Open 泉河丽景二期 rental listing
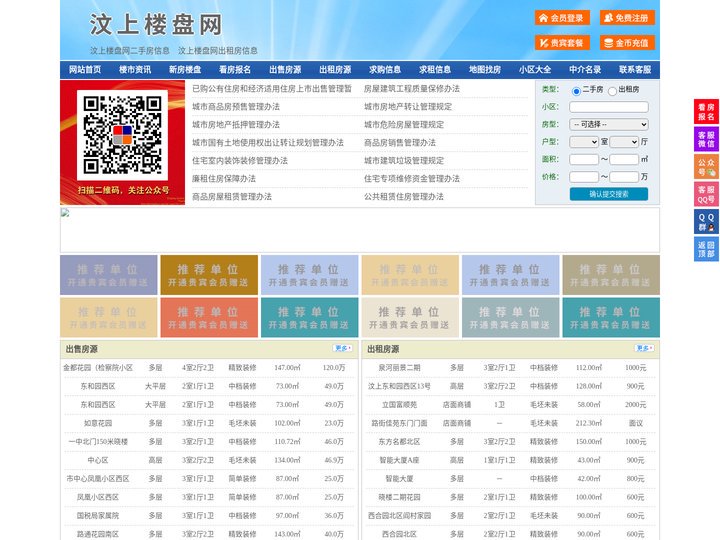Viewport: 720px width, 540px height. click(x=399, y=368)
